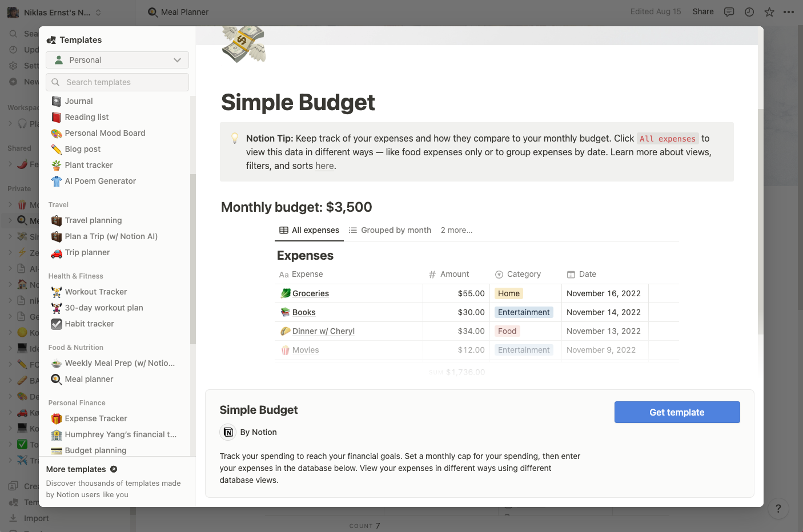Click the Monthly budget: $3,500 heading

coord(296,207)
